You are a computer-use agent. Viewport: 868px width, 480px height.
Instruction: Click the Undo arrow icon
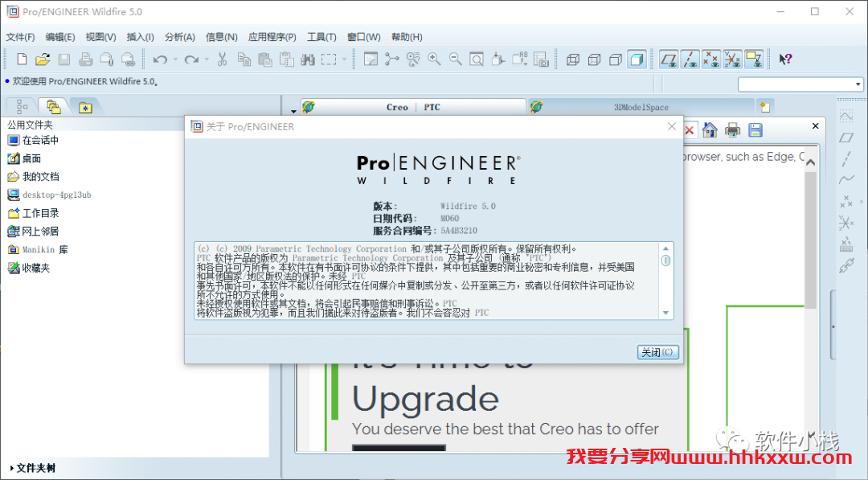[x=160, y=59]
